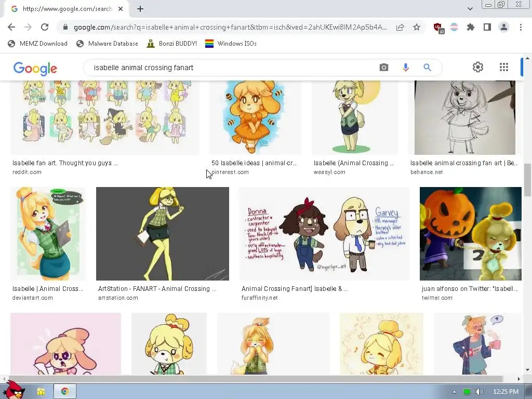Open the Malware Database bookmark

(107, 44)
